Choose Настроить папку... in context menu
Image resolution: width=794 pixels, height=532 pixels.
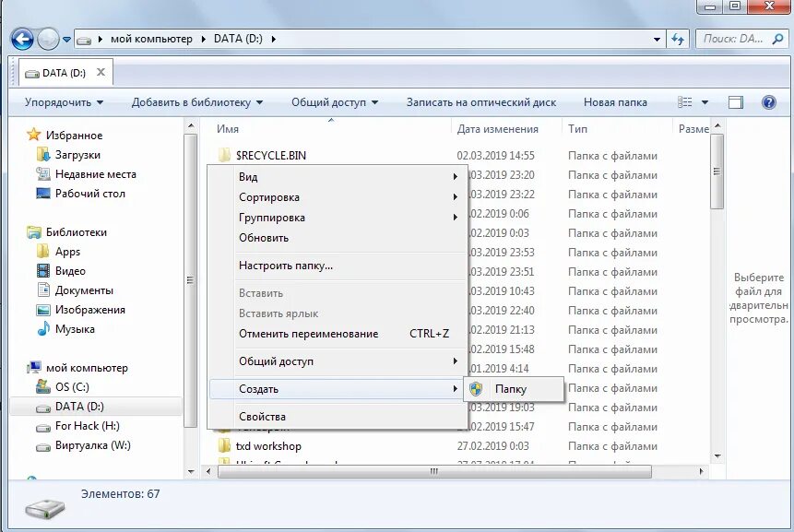pos(338,266)
